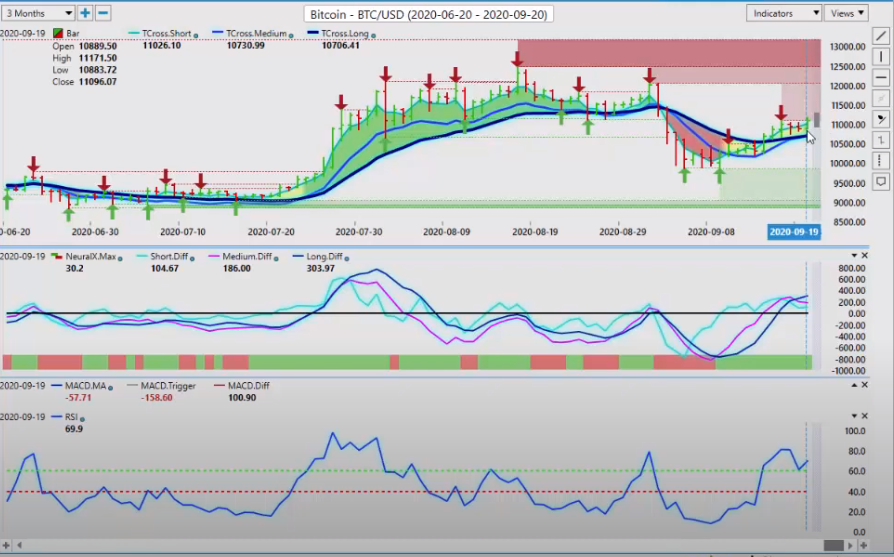Screen dimensions: 894x557
Task: Zoom in with the blue plus button
Action: 85,13
